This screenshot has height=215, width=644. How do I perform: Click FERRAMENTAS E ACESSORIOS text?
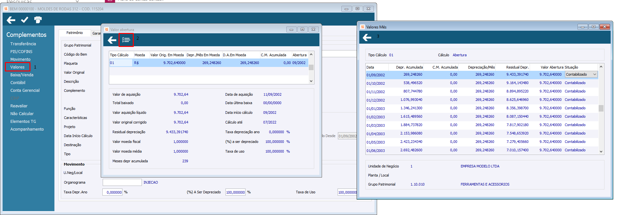(485, 184)
